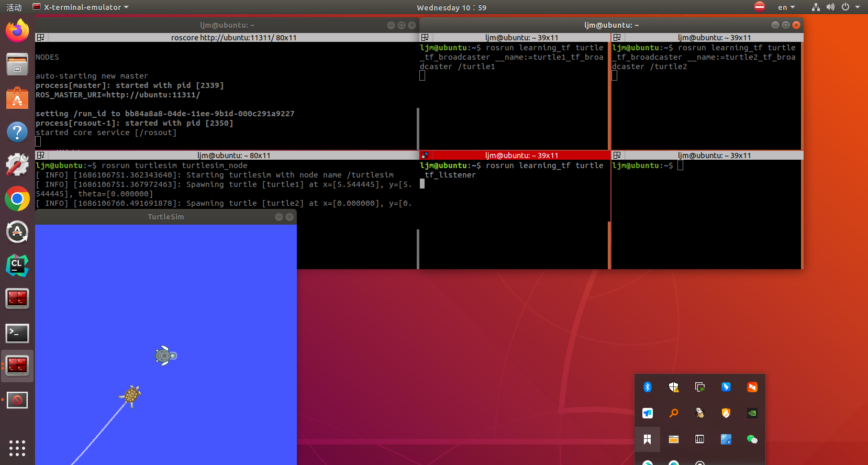Viewport: 868px width, 465px height.
Task: Minimize the TurtleSim window
Action: (279, 217)
